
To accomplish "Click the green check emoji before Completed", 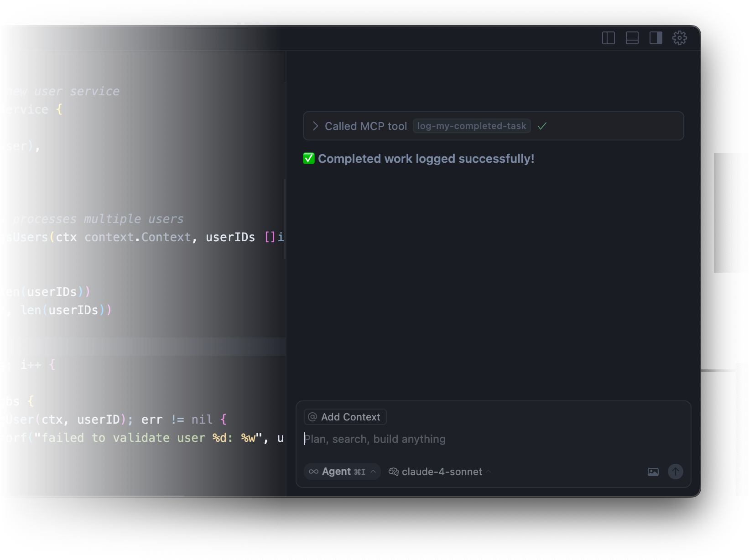I will pos(309,158).
